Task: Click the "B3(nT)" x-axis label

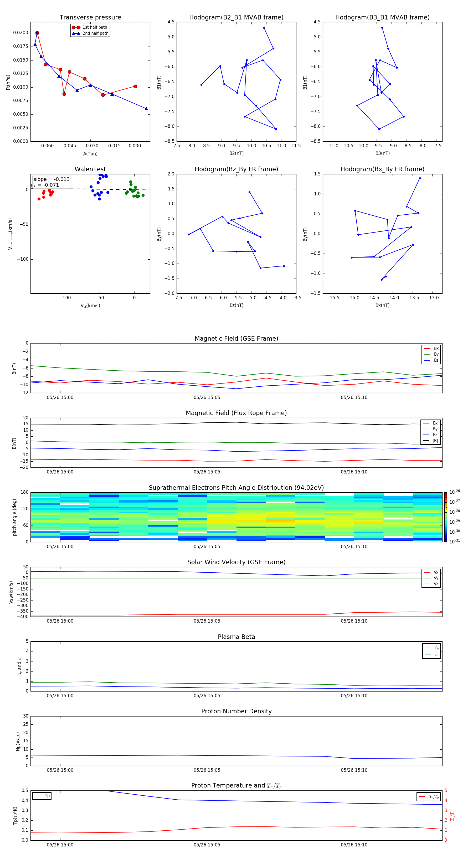Action: [x=382, y=153]
